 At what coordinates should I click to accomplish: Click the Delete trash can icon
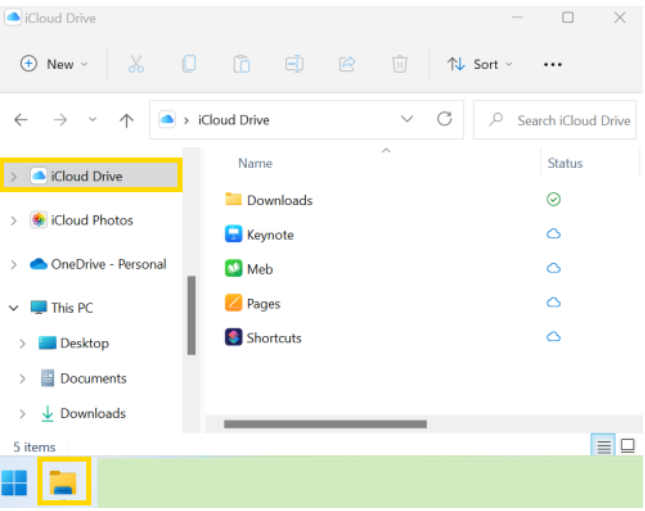(399, 64)
